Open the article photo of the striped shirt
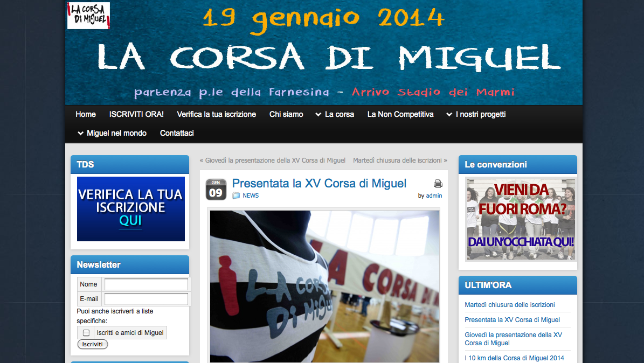The width and height of the screenshot is (644, 363). point(324,286)
